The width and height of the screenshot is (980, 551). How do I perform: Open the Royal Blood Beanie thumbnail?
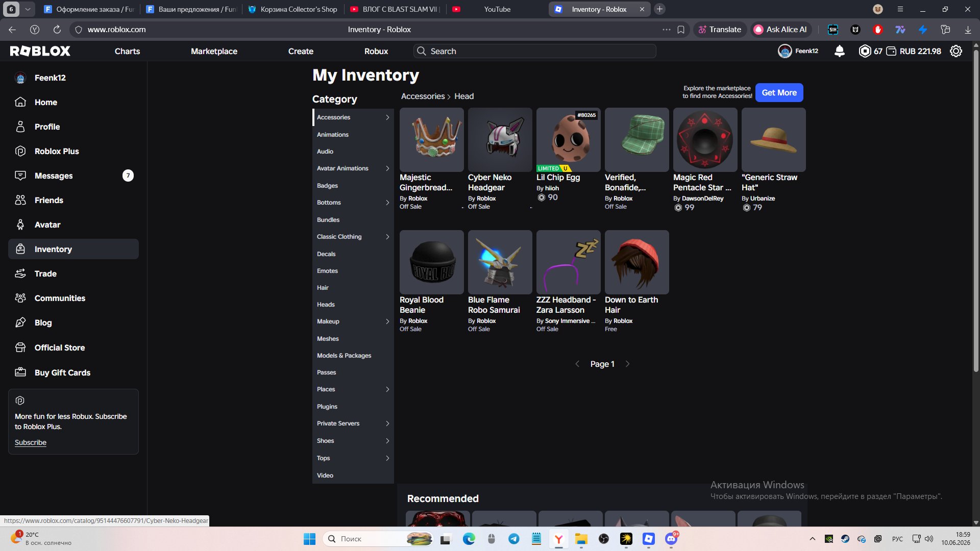pyautogui.click(x=431, y=262)
